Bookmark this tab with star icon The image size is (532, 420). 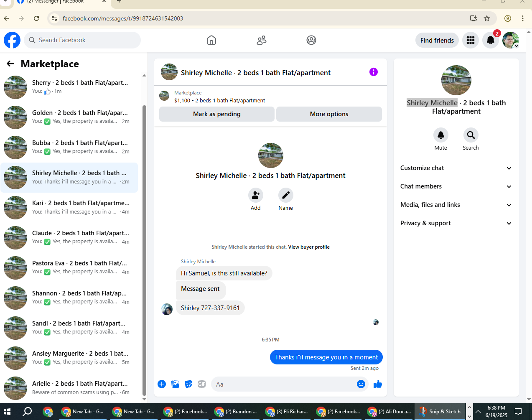(487, 18)
